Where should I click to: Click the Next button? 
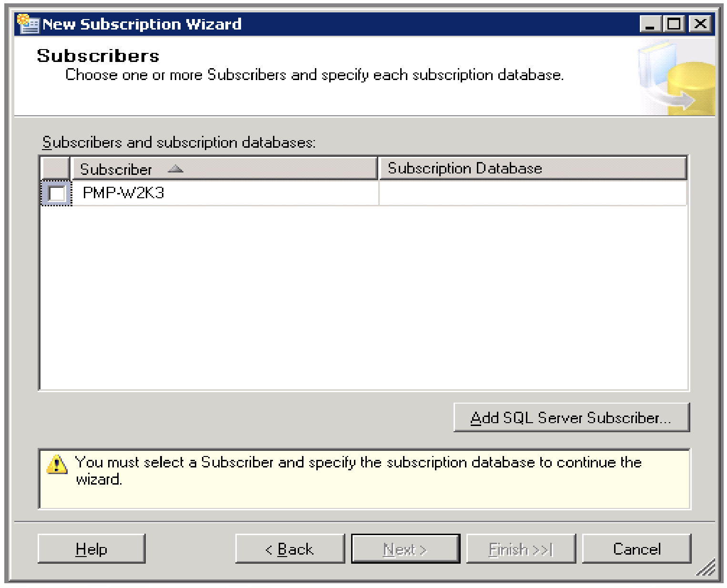pos(405,549)
